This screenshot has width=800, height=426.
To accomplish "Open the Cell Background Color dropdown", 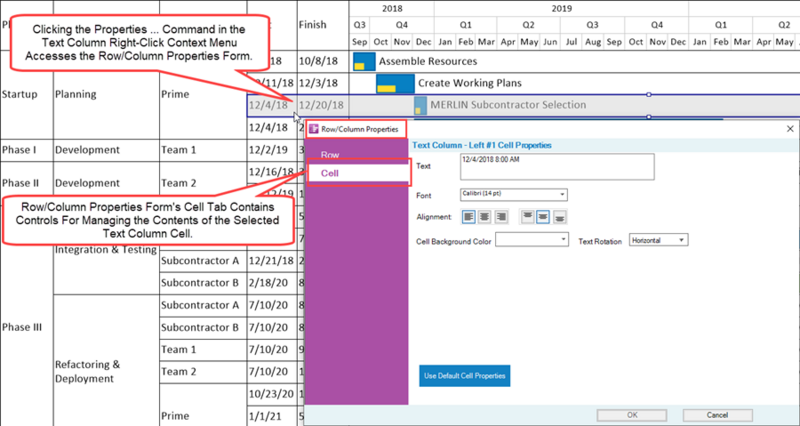I will [x=532, y=239].
